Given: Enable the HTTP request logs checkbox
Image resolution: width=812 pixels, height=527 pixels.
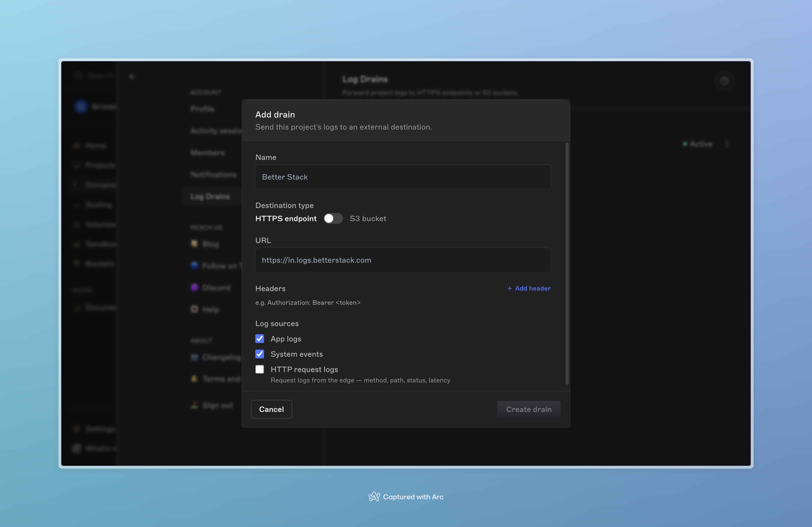Looking at the screenshot, I should [260, 369].
